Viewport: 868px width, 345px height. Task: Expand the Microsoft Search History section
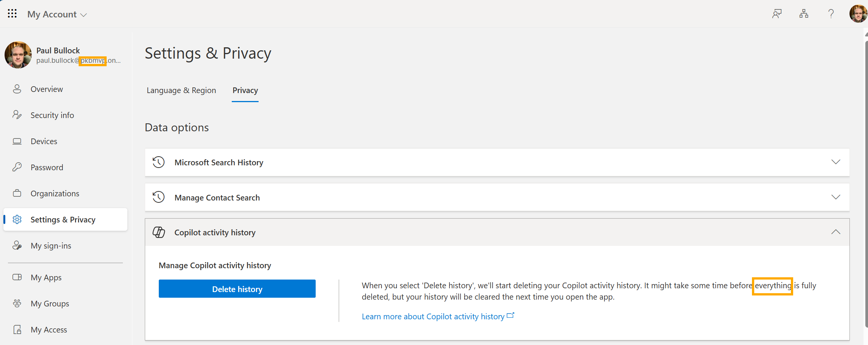click(x=835, y=162)
